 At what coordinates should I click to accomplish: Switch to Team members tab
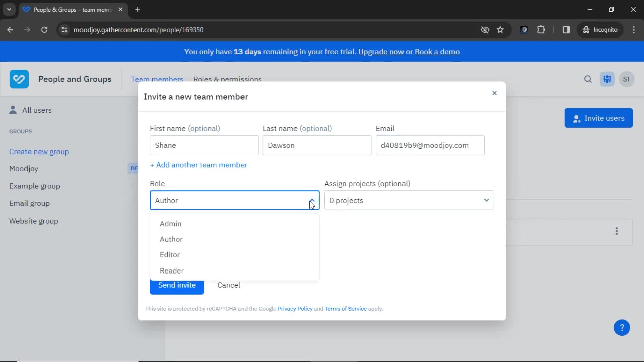[157, 79]
